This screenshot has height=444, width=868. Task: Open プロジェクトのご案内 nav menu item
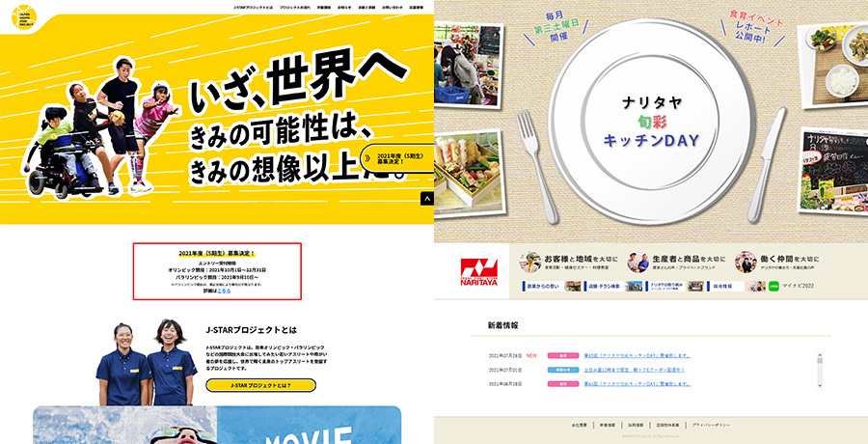pyautogui.click(x=295, y=9)
